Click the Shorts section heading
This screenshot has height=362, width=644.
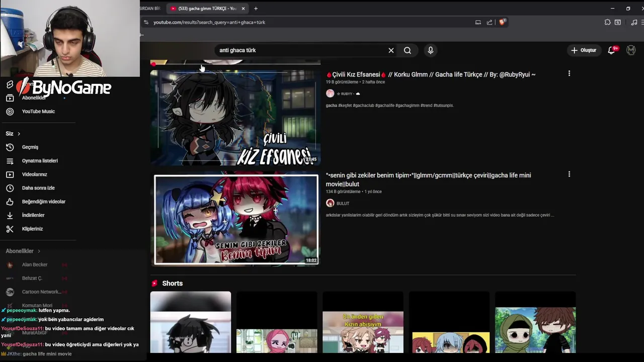point(172,284)
